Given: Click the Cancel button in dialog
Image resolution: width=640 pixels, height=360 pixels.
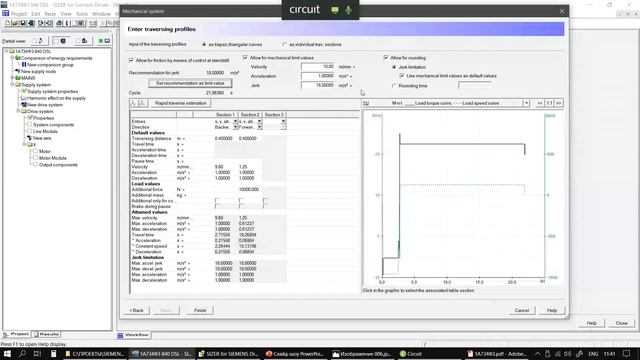Looking at the screenshot, I should click(522, 310).
